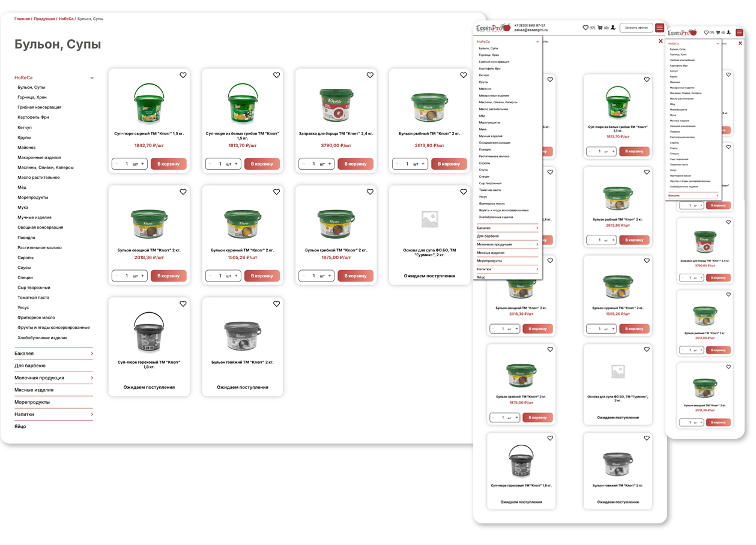The width and height of the screenshot is (756, 545).
Task: Expand the Бакалея category in left sidebar
Action: pos(92,354)
